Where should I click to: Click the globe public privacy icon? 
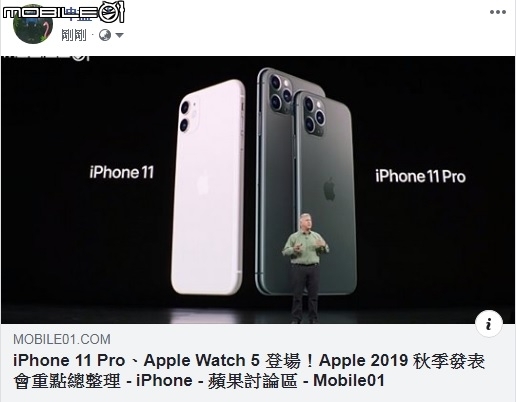[x=105, y=35]
